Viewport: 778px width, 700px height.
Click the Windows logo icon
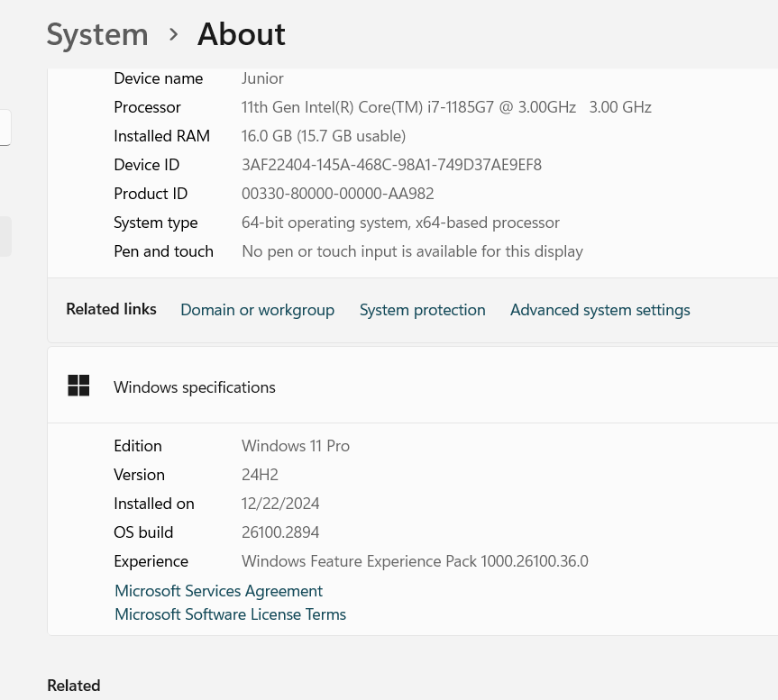[78, 386]
